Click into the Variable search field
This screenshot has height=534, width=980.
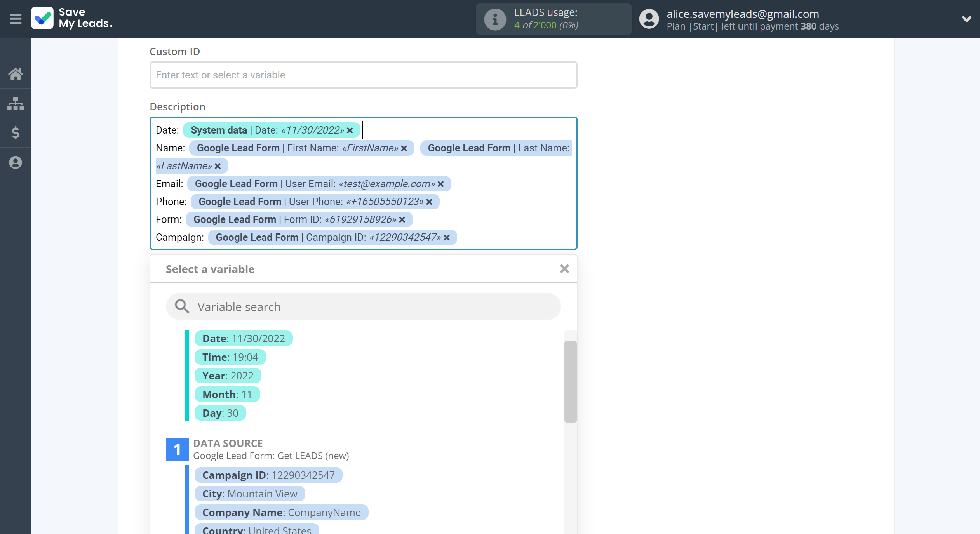pos(363,306)
